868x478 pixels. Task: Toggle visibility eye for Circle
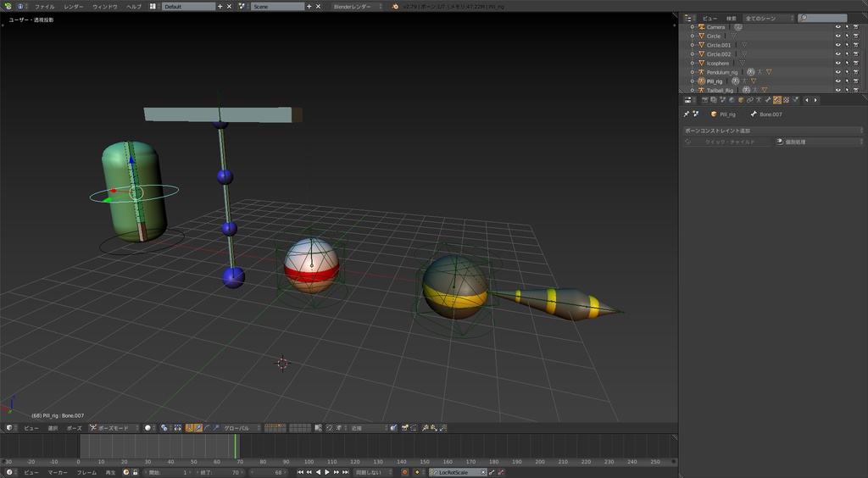click(x=837, y=36)
